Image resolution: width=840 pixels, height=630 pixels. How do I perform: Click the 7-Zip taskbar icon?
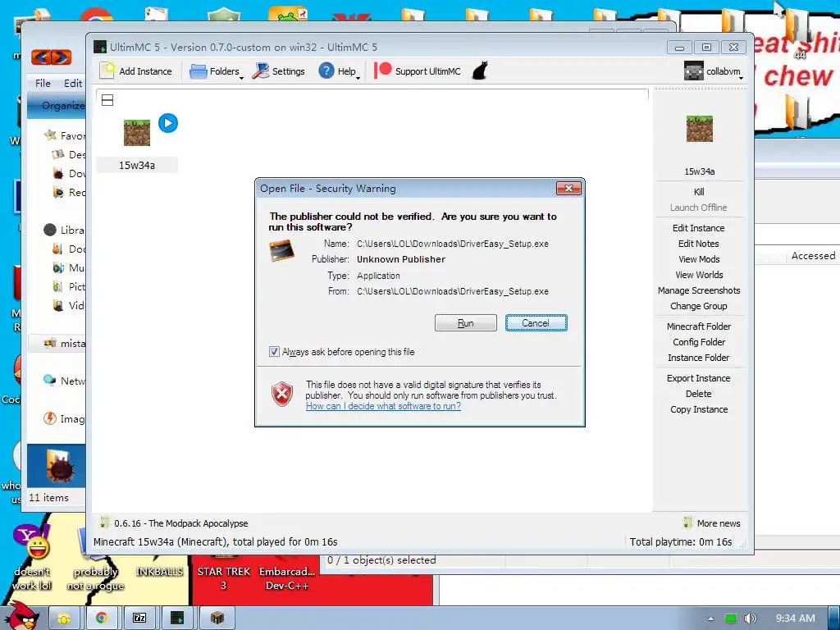pyautogui.click(x=139, y=619)
